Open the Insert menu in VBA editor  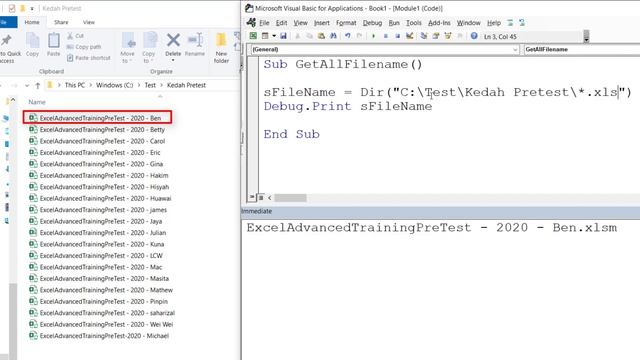click(x=322, y=23)
